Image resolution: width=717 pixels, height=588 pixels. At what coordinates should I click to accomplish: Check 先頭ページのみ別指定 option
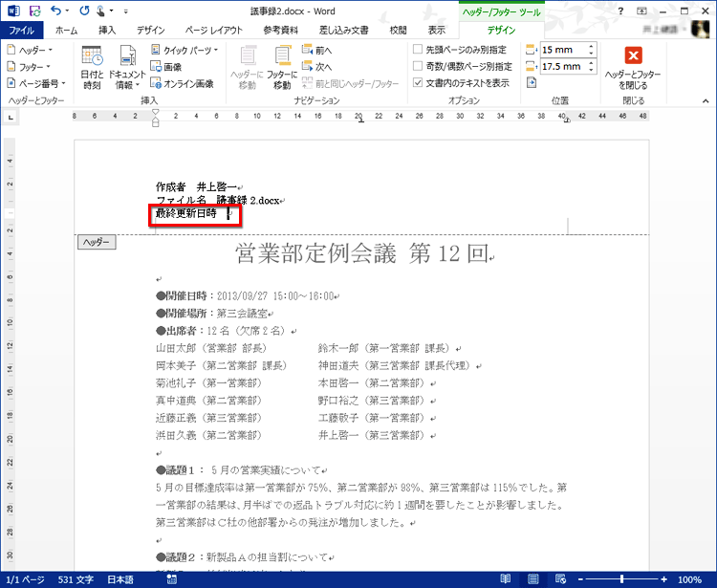(x=460, y=50)
